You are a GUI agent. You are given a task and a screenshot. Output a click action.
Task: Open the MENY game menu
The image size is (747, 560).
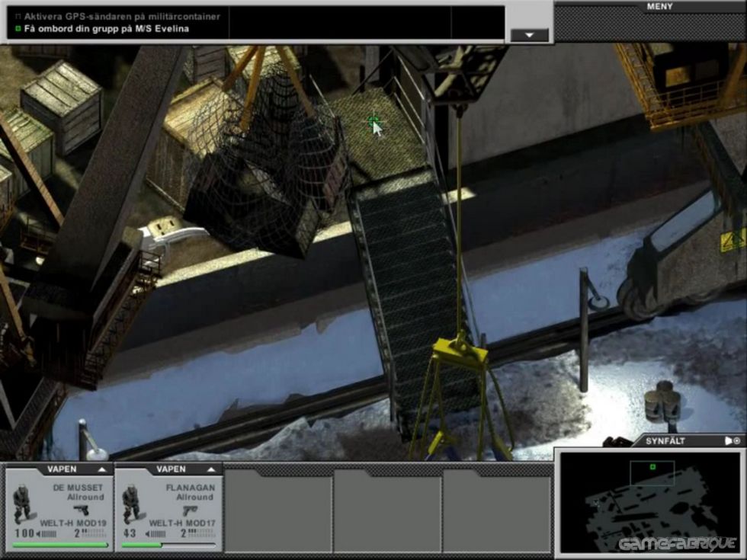(x=659, y=7)
